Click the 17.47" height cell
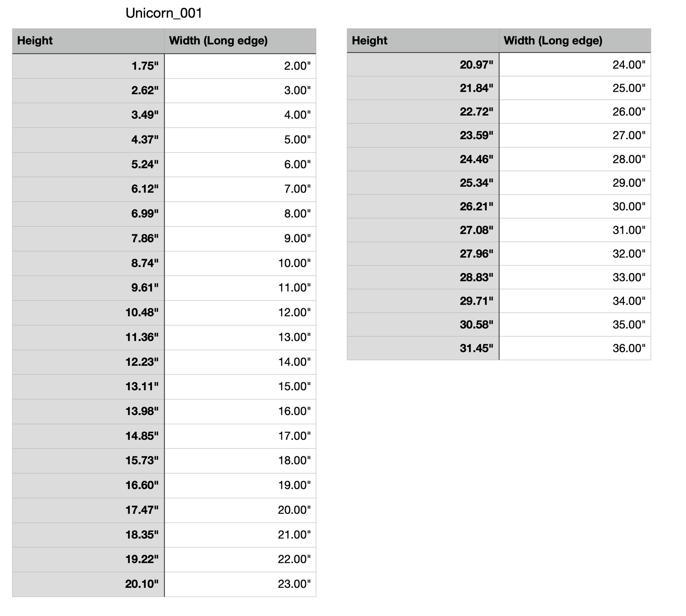 [88, 510]
